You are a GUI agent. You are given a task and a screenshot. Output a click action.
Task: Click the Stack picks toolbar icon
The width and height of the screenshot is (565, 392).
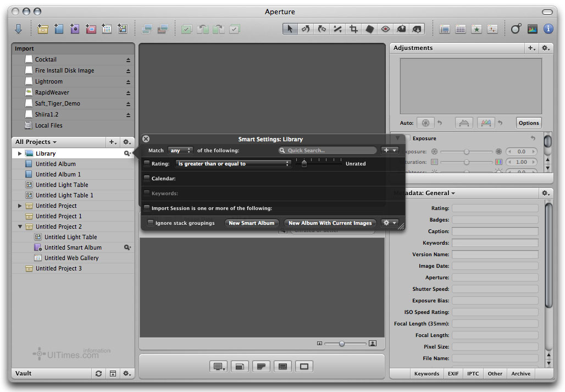pos(186,29)
